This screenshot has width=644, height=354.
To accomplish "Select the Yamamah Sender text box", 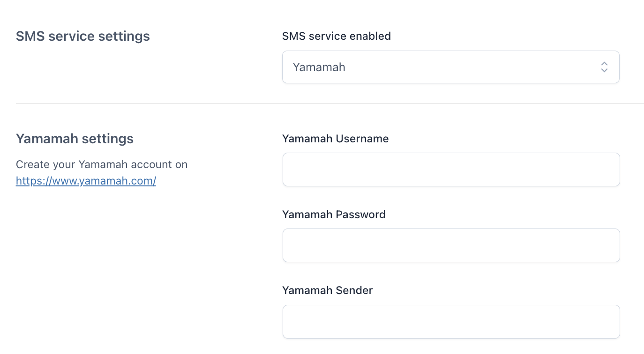I will pos(451,322).
